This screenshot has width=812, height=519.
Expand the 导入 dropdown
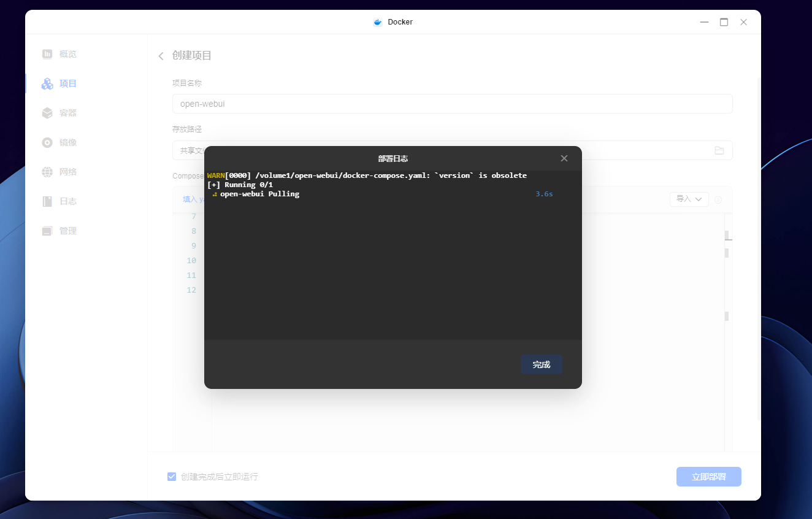[689, 199]
